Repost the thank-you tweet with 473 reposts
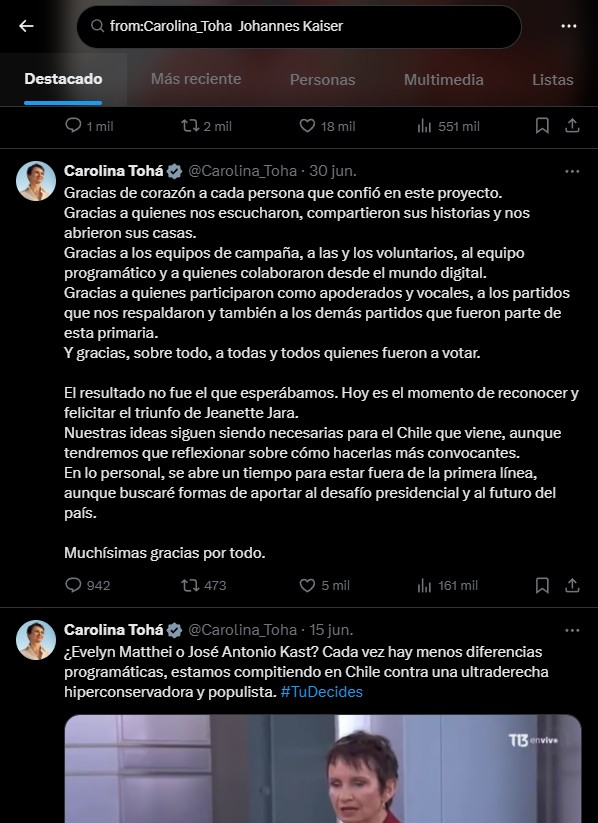 [x=204, y=585]
